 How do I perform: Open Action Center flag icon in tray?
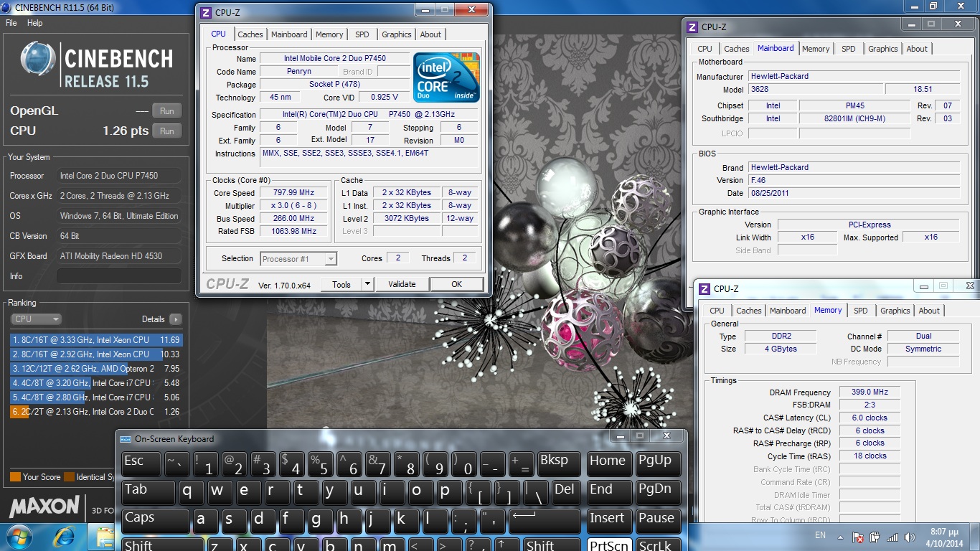click(x=858, y=537)
